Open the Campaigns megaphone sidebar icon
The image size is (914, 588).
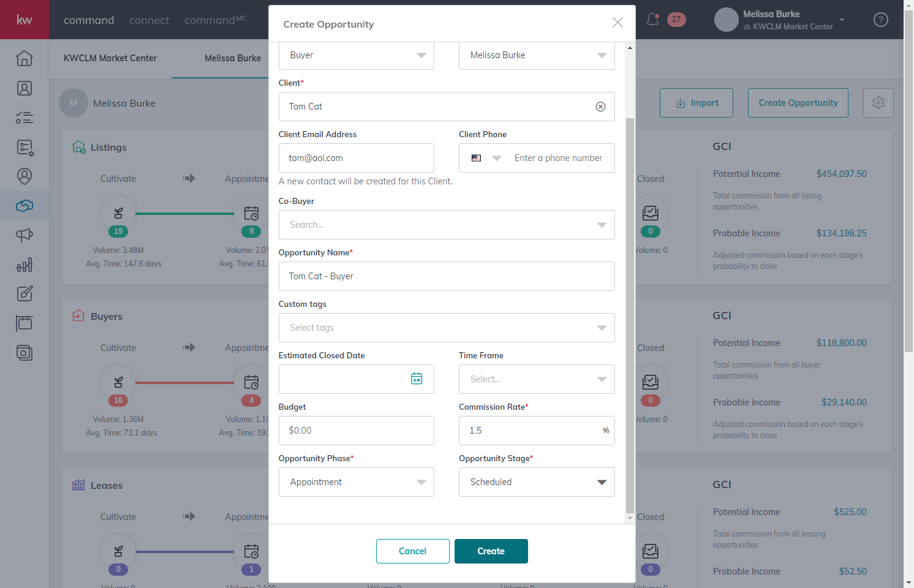pos(25,235)
